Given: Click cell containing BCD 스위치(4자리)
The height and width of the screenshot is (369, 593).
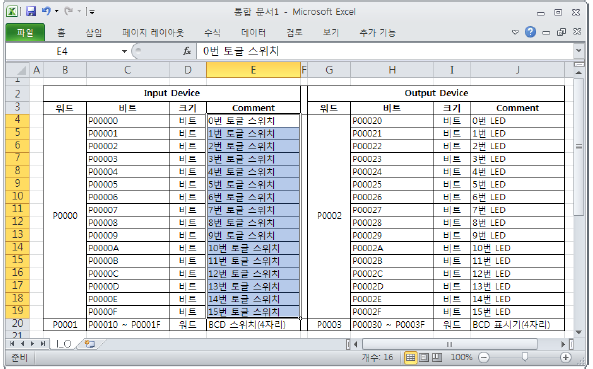Looking at the screenshot, I should 253,324.
